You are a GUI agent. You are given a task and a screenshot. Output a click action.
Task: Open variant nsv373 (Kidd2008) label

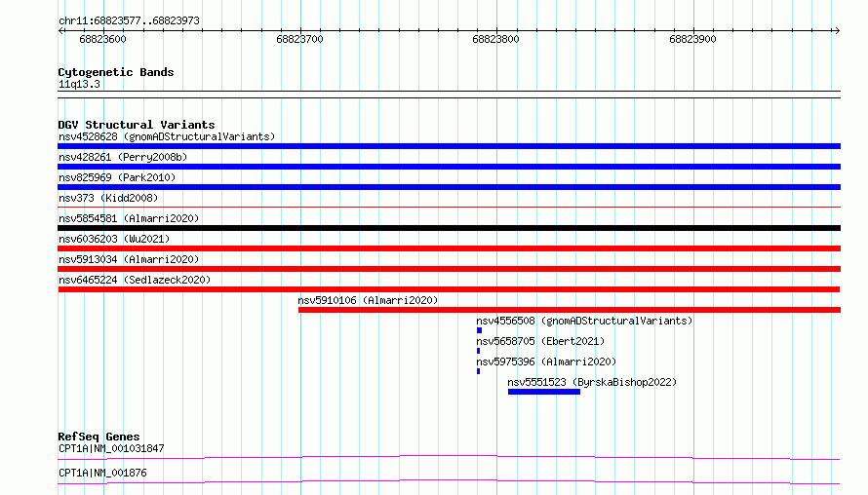tap(108, 198)
